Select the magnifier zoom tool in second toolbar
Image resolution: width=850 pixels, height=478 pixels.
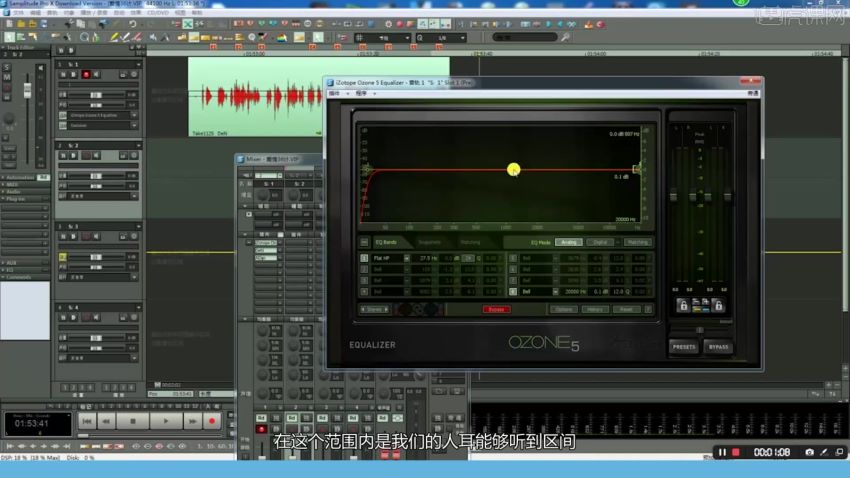tap(84, 37)
